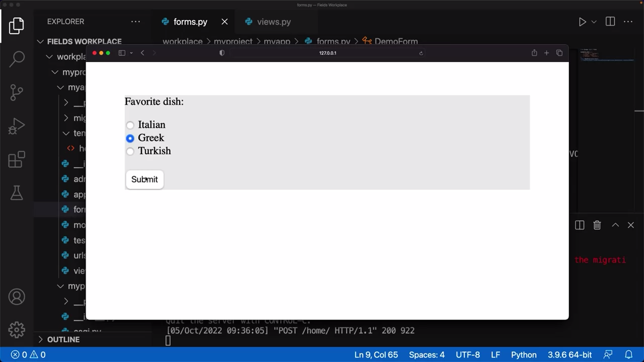Screen dimensions: 644x362
Task: Open the Run dropdown arrow
Action: pyautogui.click(x=594, y=22)
